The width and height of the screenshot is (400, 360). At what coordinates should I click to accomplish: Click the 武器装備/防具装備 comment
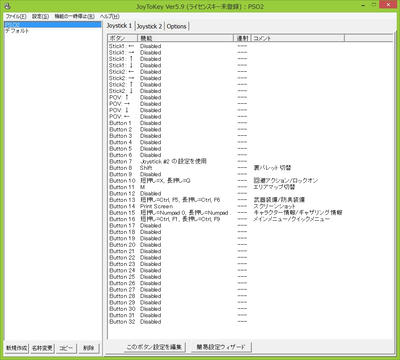point(279,200)
